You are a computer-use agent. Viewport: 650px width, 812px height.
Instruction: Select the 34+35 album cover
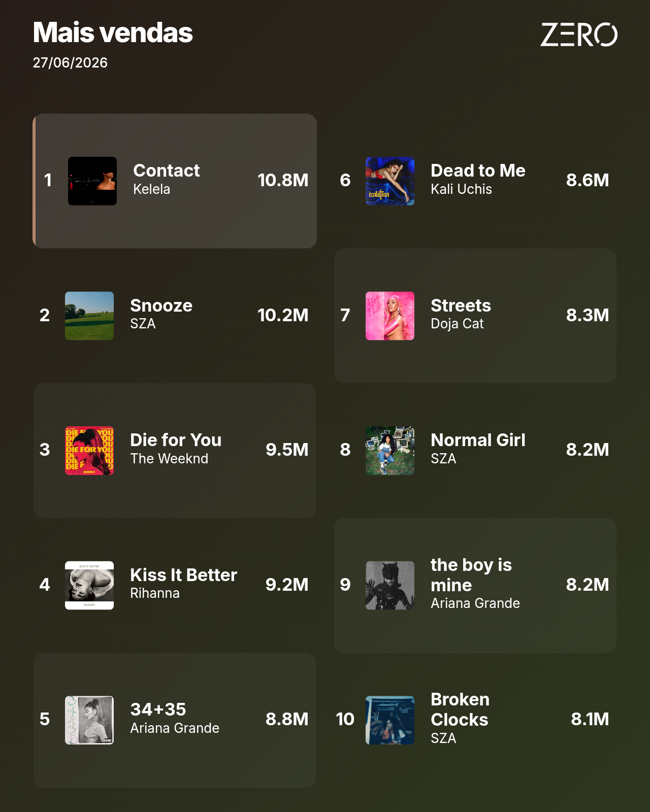[89, 720]
